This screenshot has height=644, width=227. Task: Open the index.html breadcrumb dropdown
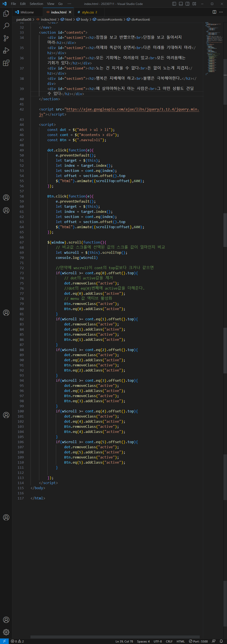pyautogui.click(x=48, y=19)
